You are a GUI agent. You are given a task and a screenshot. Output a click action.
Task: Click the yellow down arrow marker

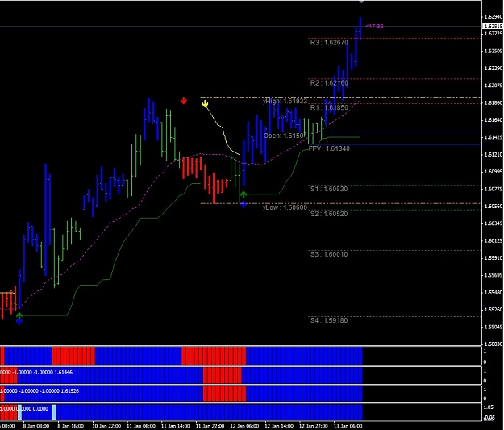click(x=205, y=103)
